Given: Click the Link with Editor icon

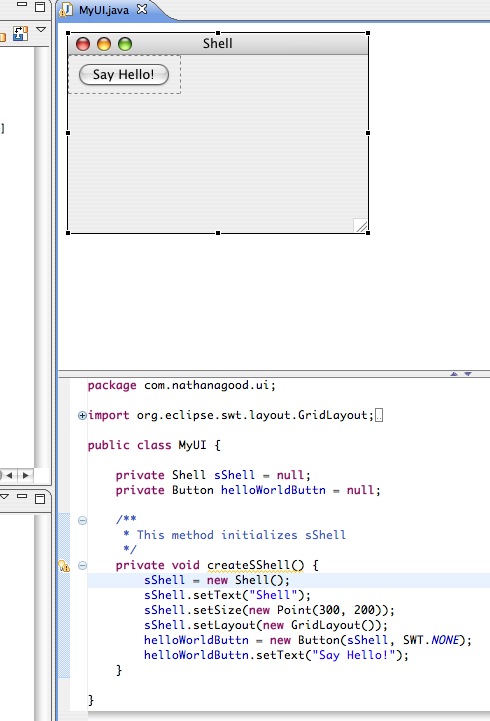Looking at the screenshot, I should (x=20, y=34).
